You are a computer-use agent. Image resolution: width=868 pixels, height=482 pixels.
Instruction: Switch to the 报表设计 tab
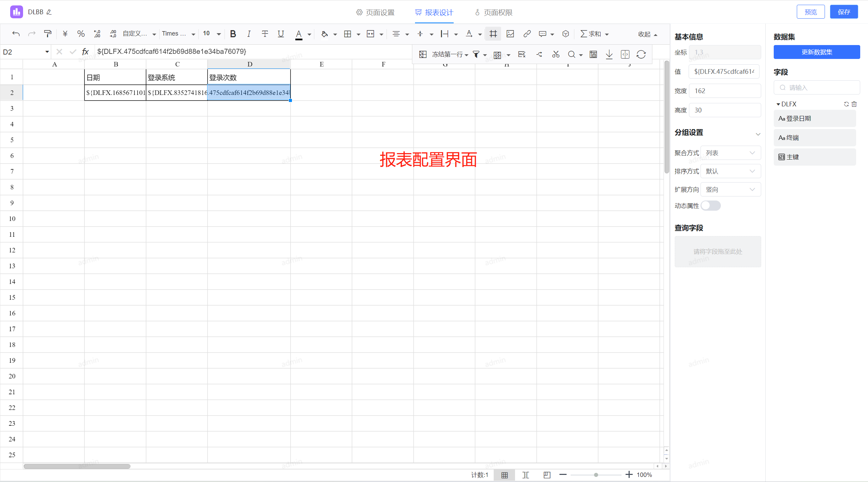tap(434, 13)
